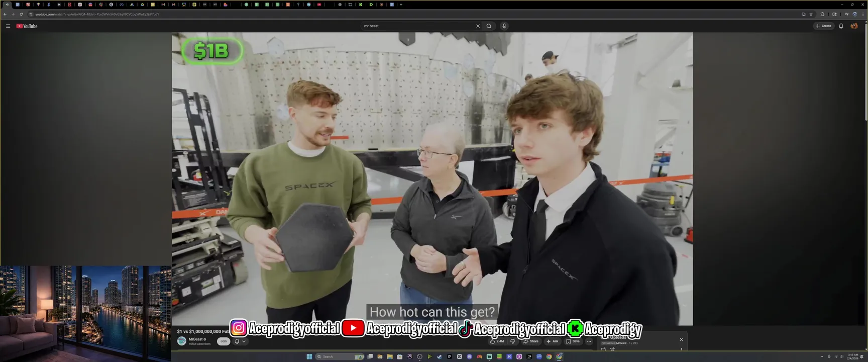Expand the subscription notification bell dropdown
Viewport: 868px width, 362px height.
240,341
